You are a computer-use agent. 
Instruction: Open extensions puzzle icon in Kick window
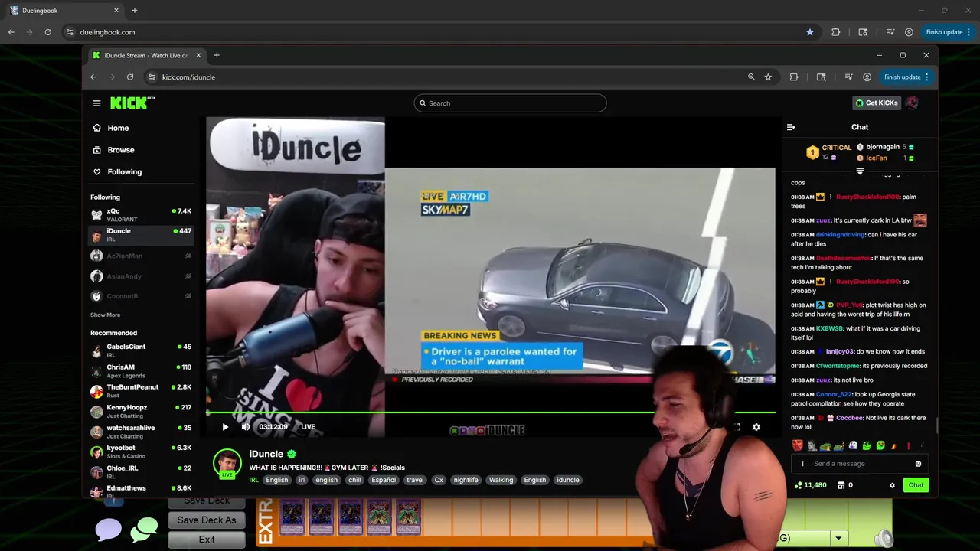[794, 77]
